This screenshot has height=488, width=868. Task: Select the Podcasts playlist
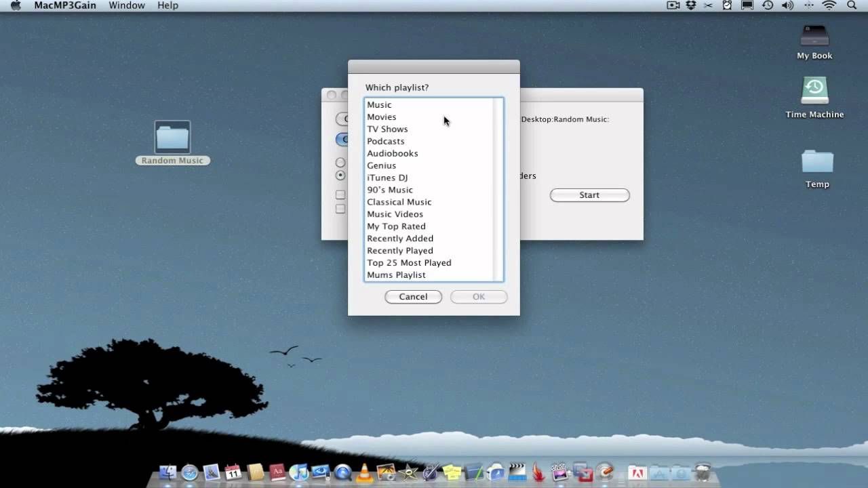coord(385,142)
